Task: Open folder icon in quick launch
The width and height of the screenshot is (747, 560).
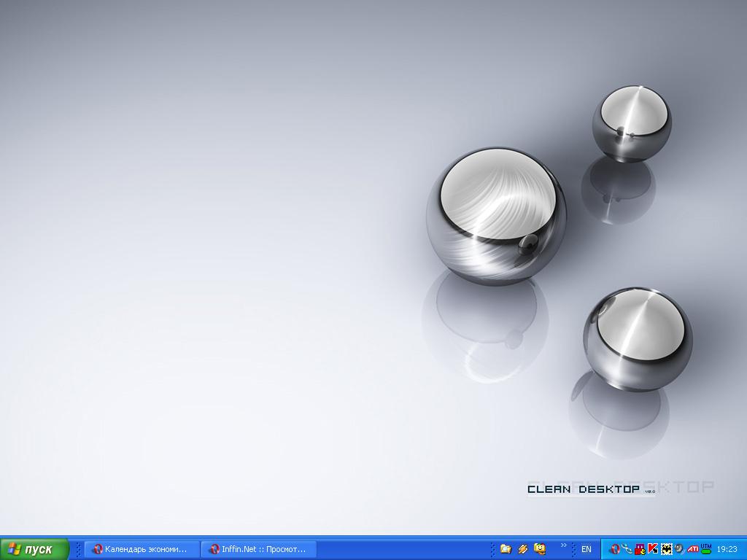Action: click(506, 549)
